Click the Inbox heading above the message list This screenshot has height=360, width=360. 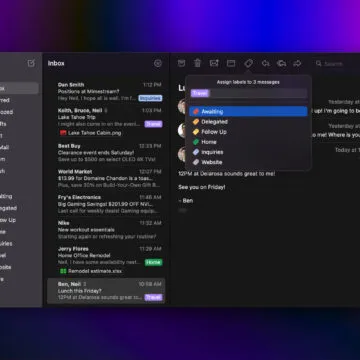[56, 63]
